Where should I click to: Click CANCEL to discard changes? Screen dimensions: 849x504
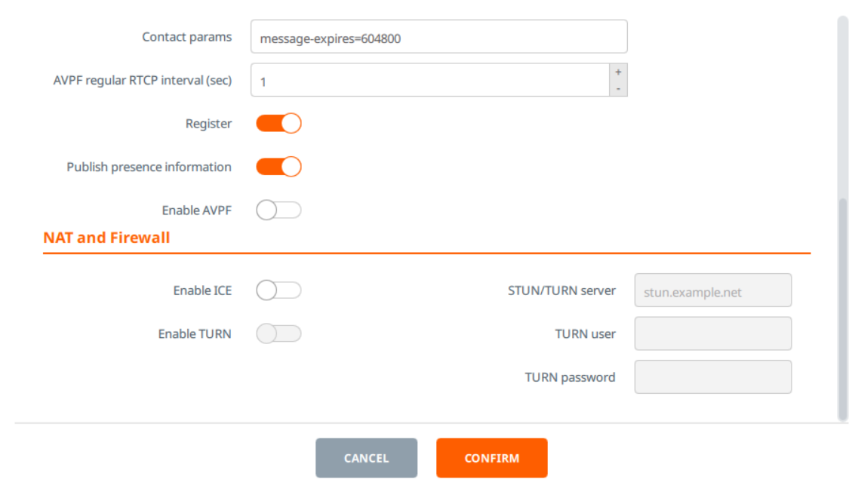(367, 457)
